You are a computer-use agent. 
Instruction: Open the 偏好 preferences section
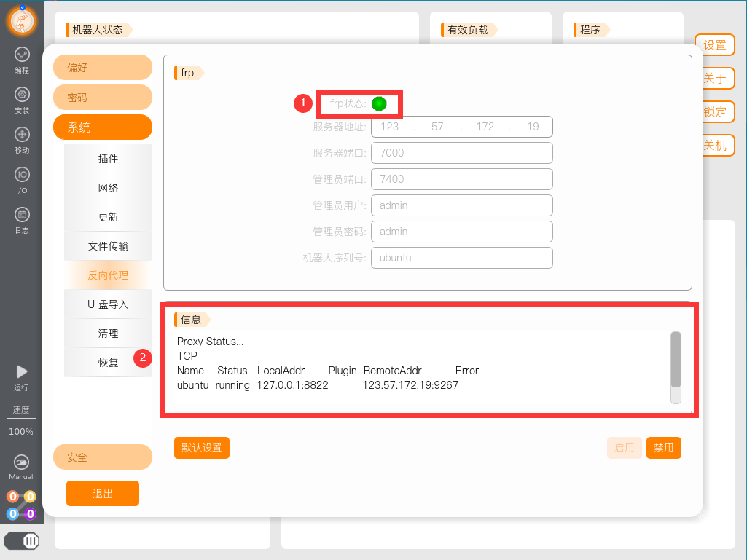click(x=103, y=68)
